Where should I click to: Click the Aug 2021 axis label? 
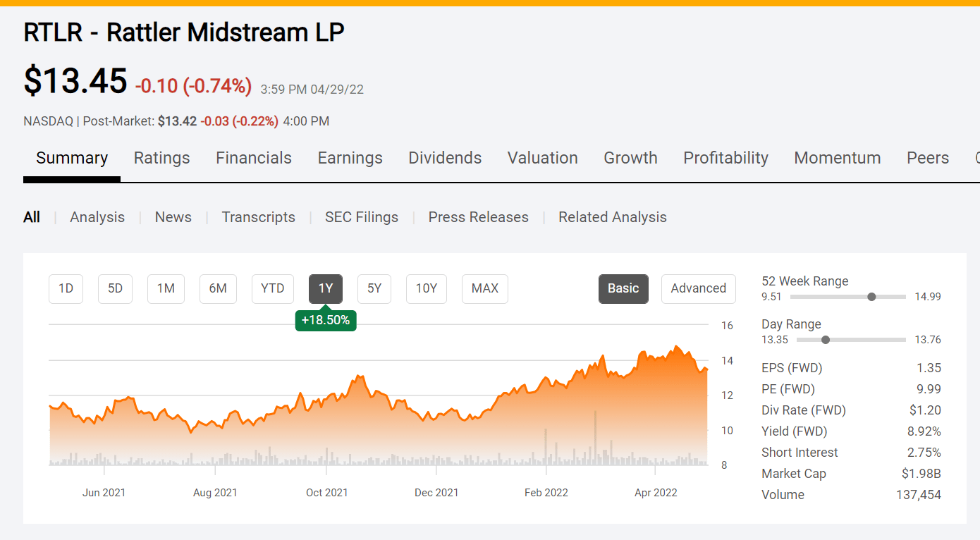(x=215, y=493)
